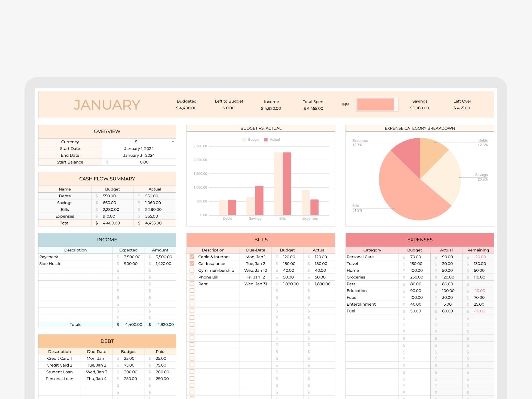Screen dimensions: 532x399
Task: Uncheck the Cable & Internet bill checkbox
Action: pos(192,257)
